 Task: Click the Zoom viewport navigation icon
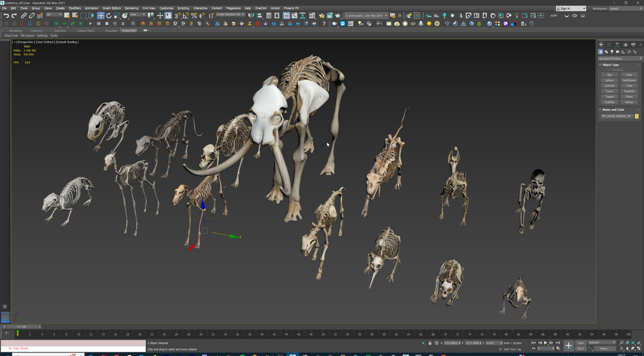pyautogui.click(x=622, y=343)
